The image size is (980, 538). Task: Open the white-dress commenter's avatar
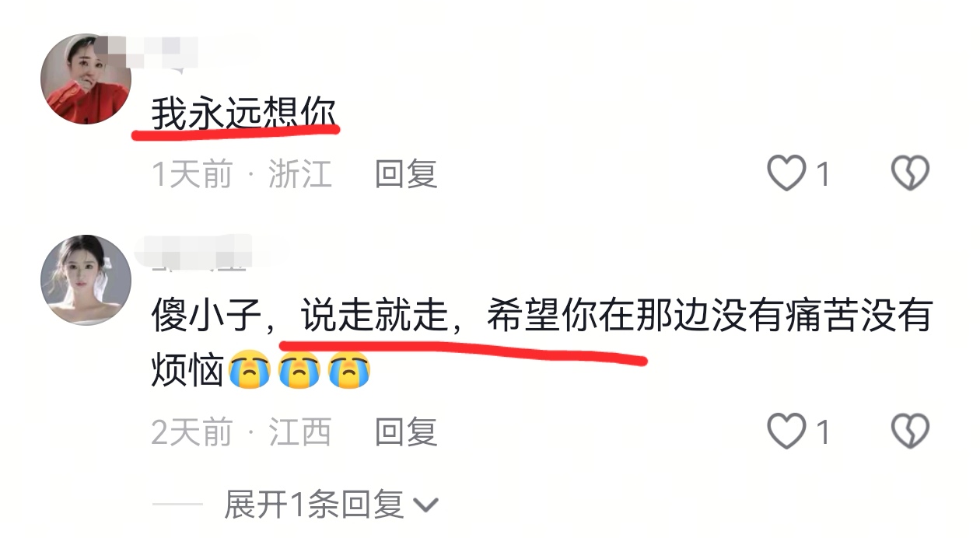(x=86, y=280)
